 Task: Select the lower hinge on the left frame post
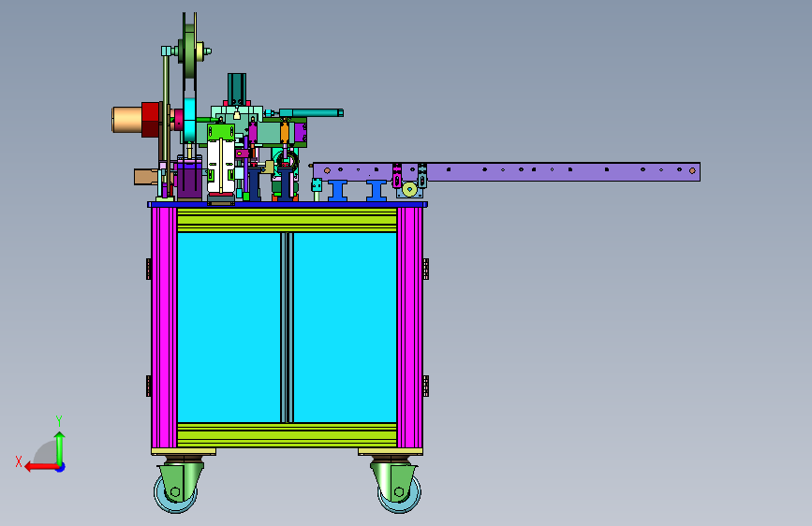[x=149, y=387]
